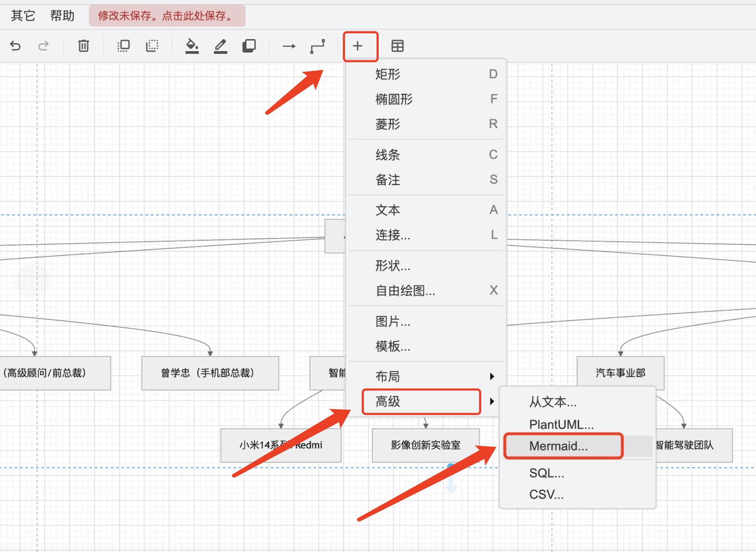Insert a table via the grid icon
The height and width of the screenshot is (552, 756).
(398, 46)
